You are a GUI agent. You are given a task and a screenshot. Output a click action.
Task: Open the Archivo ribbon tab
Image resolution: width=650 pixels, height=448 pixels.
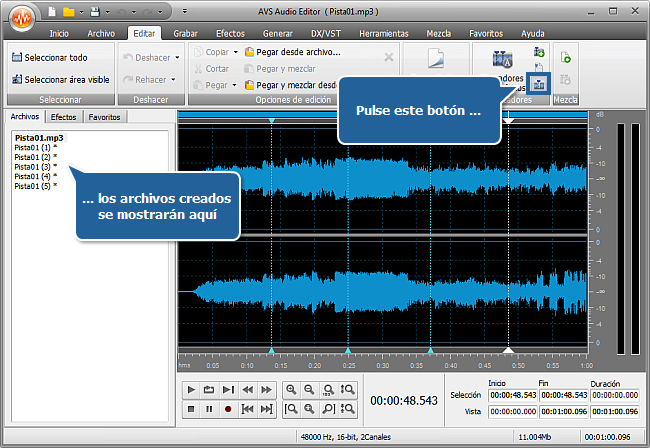pos(101,34)
